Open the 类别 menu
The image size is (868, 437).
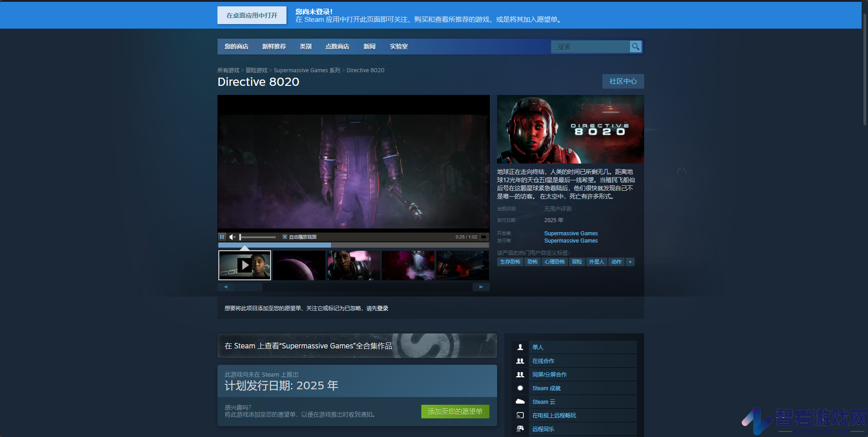pos(306,46)
